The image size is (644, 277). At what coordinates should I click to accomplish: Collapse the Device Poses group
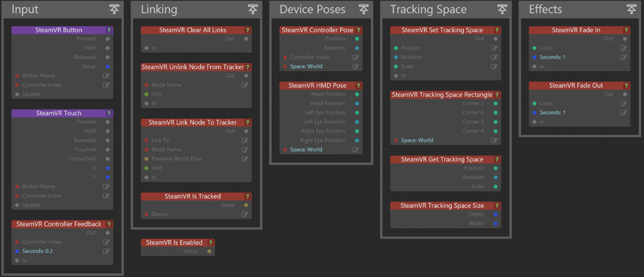(x=364, y=9)
